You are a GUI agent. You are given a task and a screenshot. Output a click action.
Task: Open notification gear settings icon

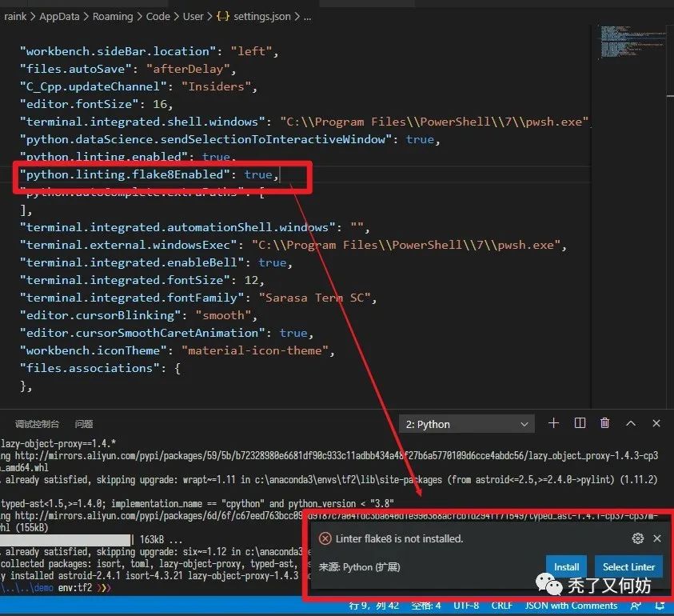pyautogui.click(x=638, y=538)
